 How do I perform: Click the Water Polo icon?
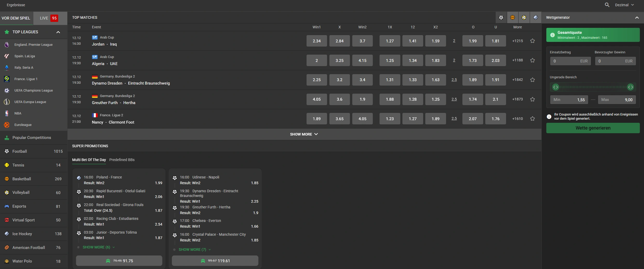pyautogui.click(x=7, y=261)
